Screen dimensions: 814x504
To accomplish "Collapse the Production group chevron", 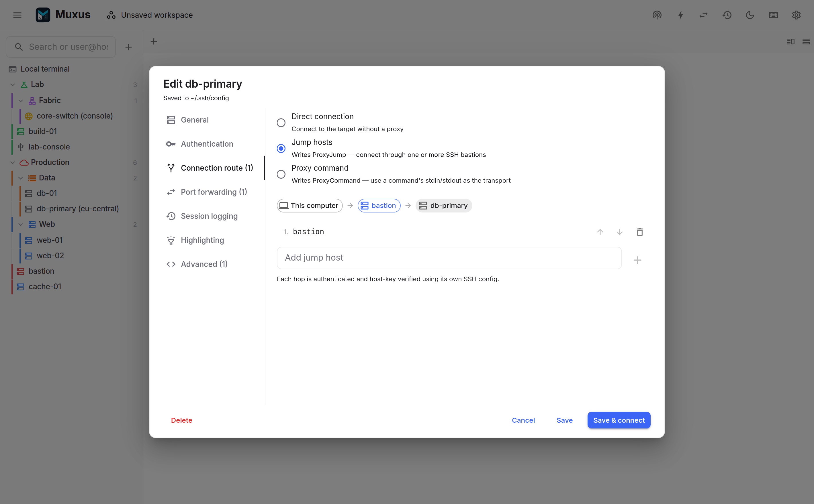I will pyautogui.click(x=13, y=162).
